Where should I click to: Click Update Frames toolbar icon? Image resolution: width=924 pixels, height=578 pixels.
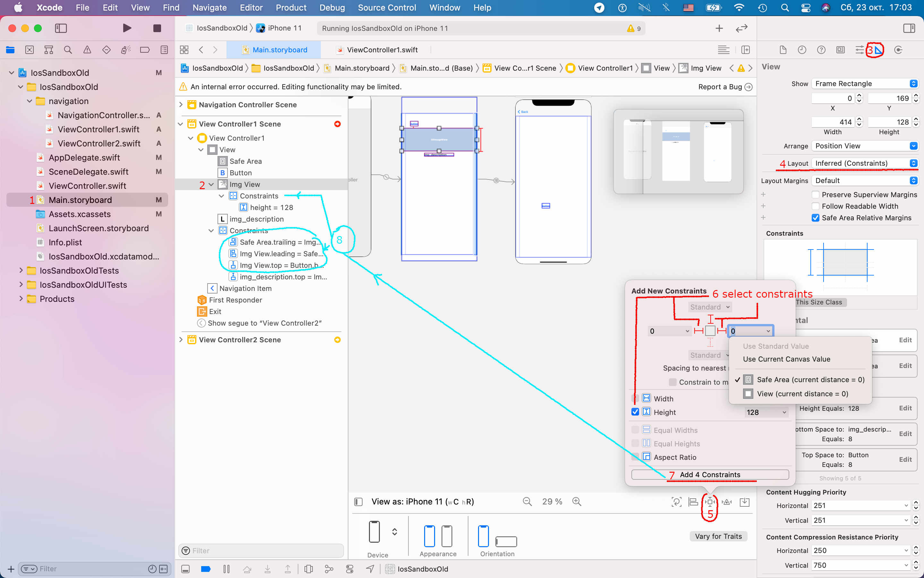[x=676, y=502]
